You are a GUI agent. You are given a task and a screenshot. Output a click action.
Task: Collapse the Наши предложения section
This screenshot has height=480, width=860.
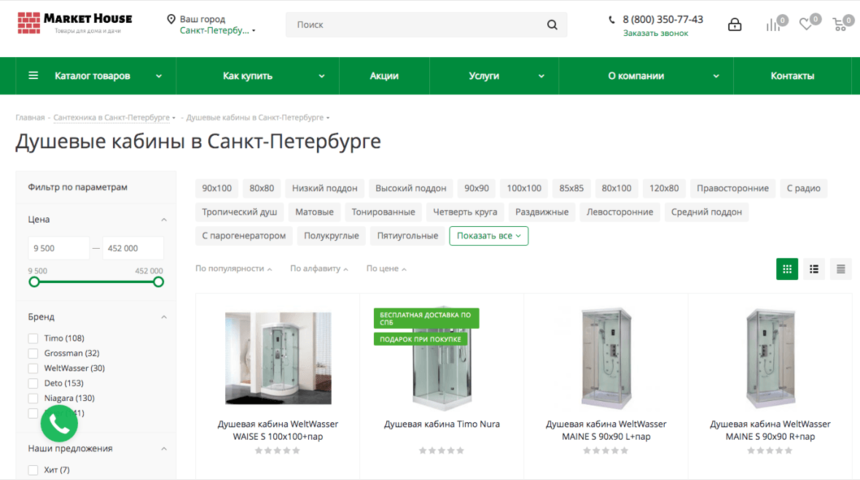pos(163,449)
